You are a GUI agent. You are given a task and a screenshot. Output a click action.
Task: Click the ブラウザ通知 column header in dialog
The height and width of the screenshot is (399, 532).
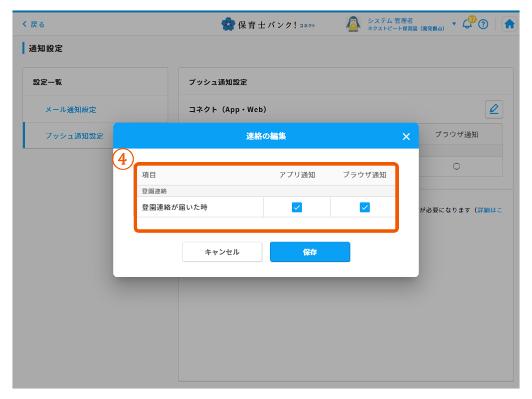(364, 175)
